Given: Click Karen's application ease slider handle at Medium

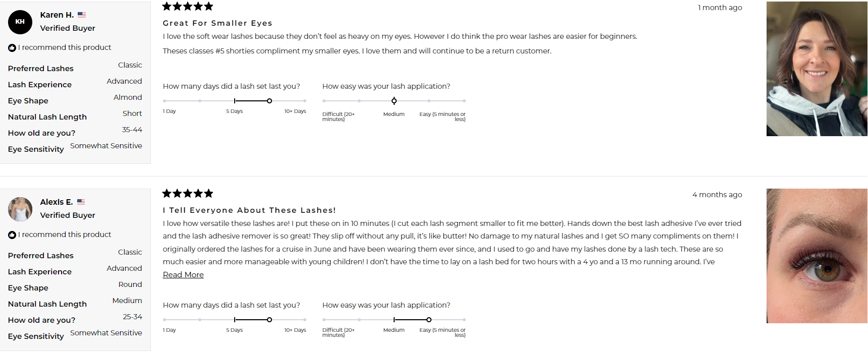Looking at the screenshot, I should point(394,101).
